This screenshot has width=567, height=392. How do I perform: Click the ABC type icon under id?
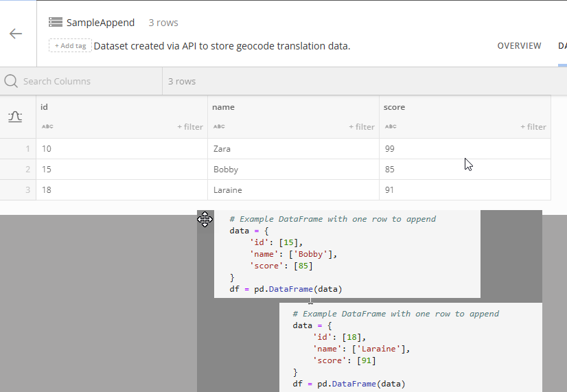(47, 126)
